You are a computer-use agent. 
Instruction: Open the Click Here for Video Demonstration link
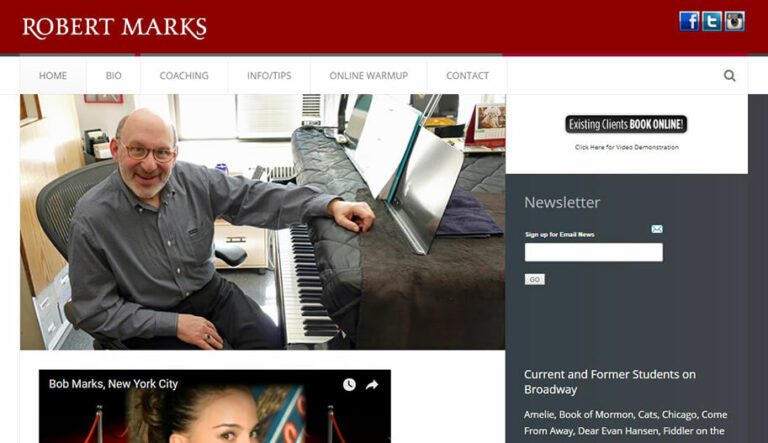tap(626, 147)
